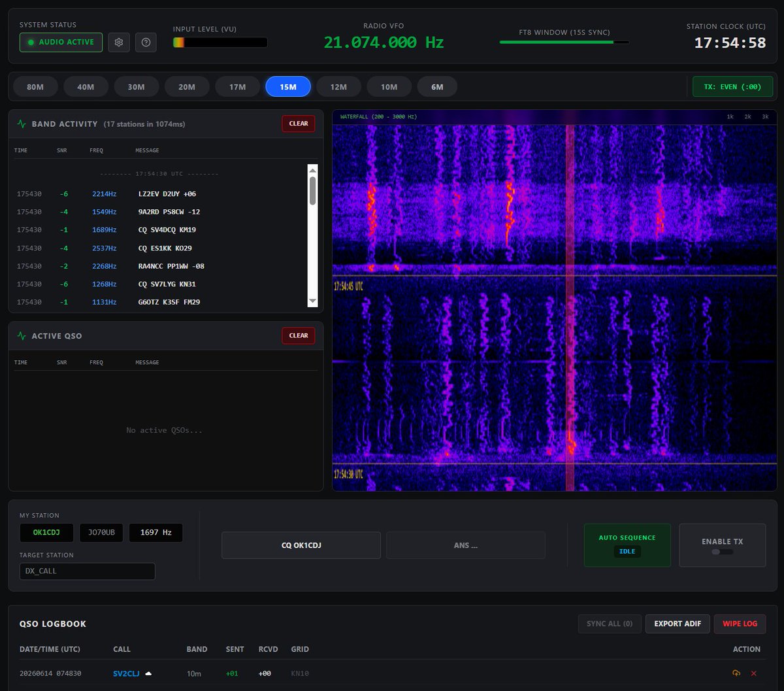Toggle Auto Sequence idle button
Screen dimensions: 784x691
(627, 545)
